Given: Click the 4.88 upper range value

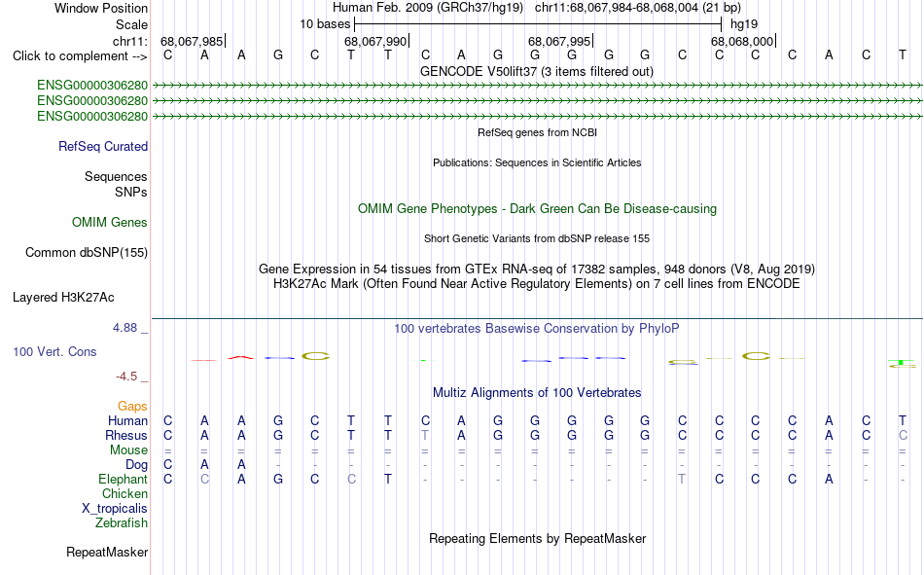Looking at the screenshot, I should click(124, 328).
